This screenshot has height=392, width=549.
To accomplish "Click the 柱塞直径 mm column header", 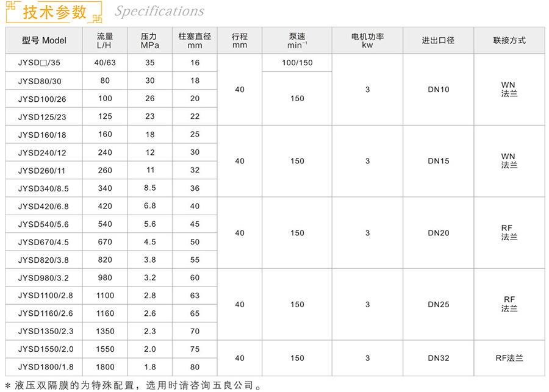I will point(194,40).
